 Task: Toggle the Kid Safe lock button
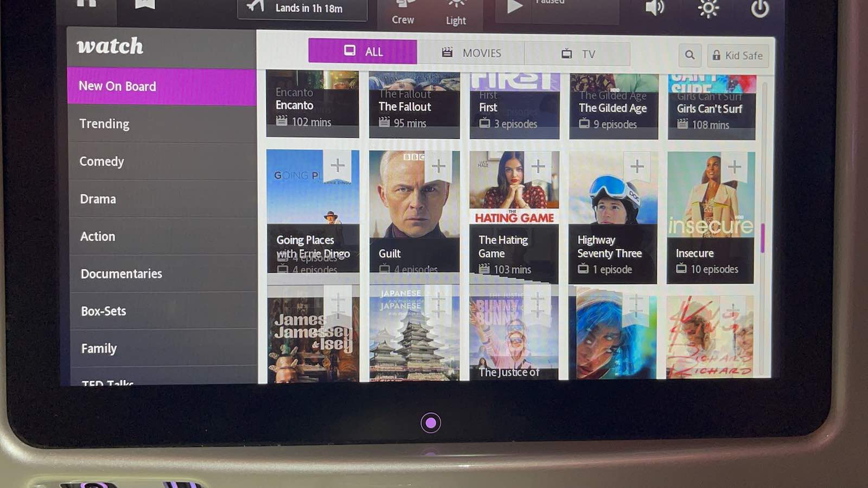(x=738, y=55)
